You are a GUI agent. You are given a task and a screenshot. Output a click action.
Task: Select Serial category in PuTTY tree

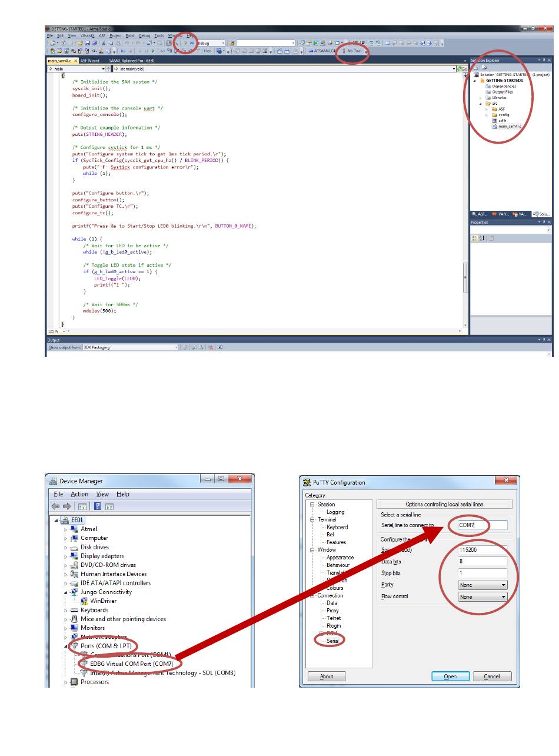(x=332, y=641)
